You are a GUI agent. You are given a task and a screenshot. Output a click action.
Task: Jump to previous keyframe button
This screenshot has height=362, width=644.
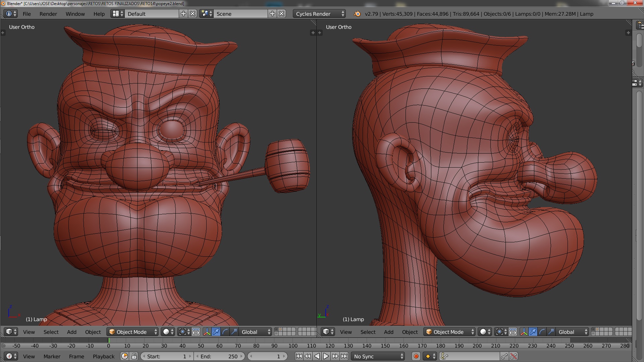click(x=308, y=356)
